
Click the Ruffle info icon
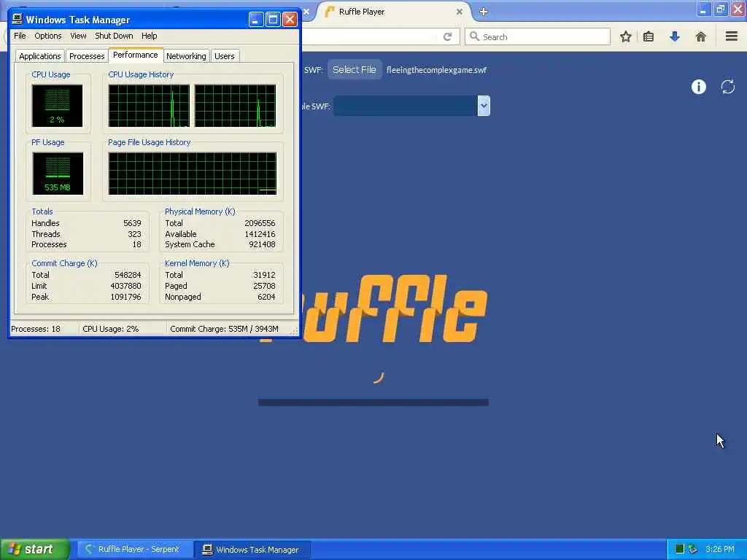698,87
